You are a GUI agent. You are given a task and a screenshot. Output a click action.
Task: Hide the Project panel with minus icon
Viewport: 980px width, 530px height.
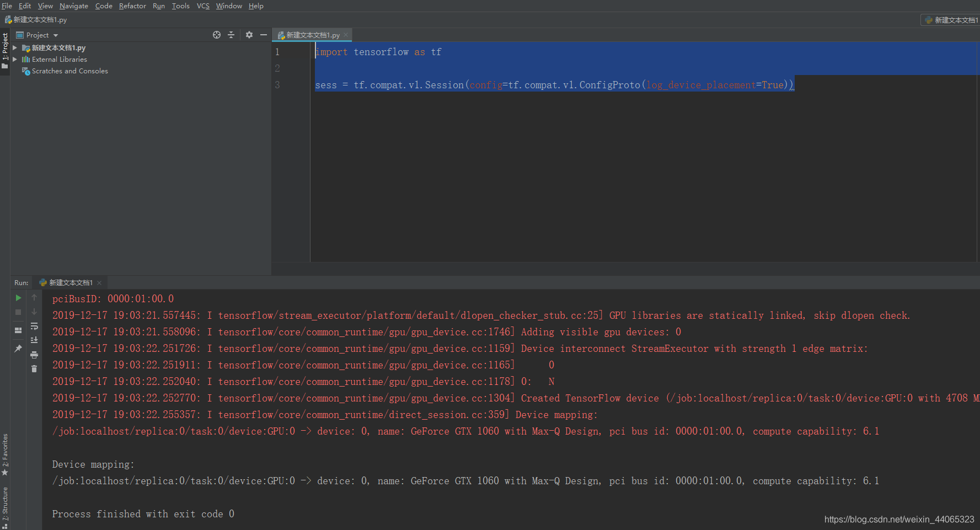[x=264, y=35]
